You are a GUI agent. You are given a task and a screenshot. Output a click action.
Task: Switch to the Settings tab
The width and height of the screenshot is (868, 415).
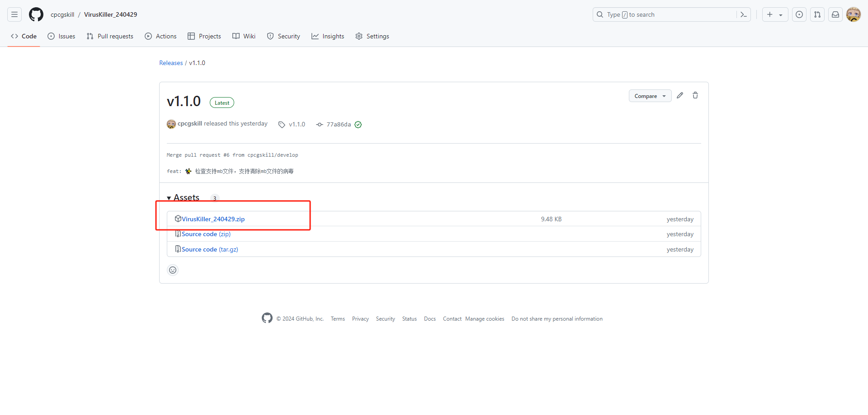click(x=372, y=36)
